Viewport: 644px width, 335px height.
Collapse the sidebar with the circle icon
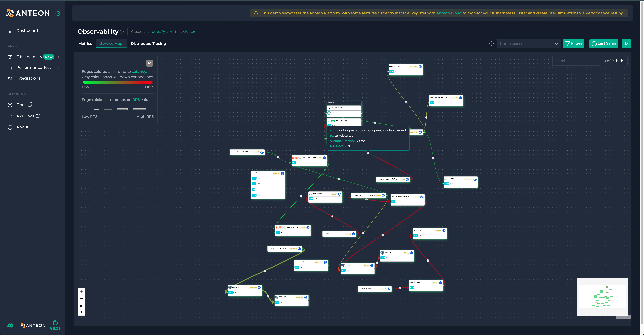click(x=58, y=13)
